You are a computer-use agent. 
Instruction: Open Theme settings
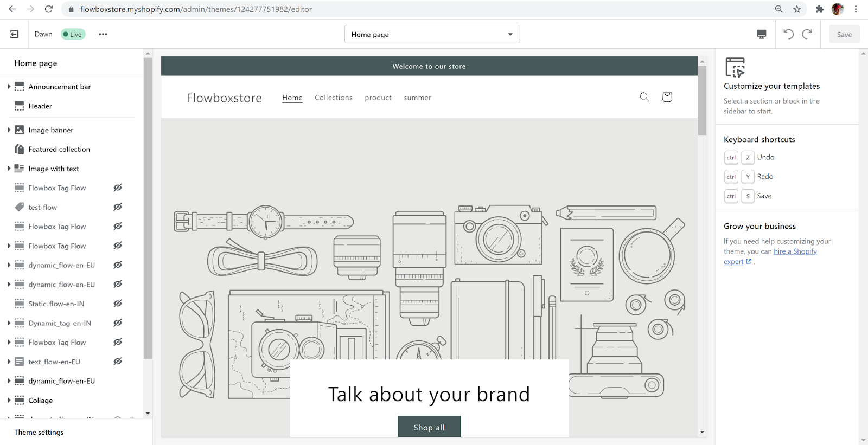pyautogui.click(x=39, y=432)
